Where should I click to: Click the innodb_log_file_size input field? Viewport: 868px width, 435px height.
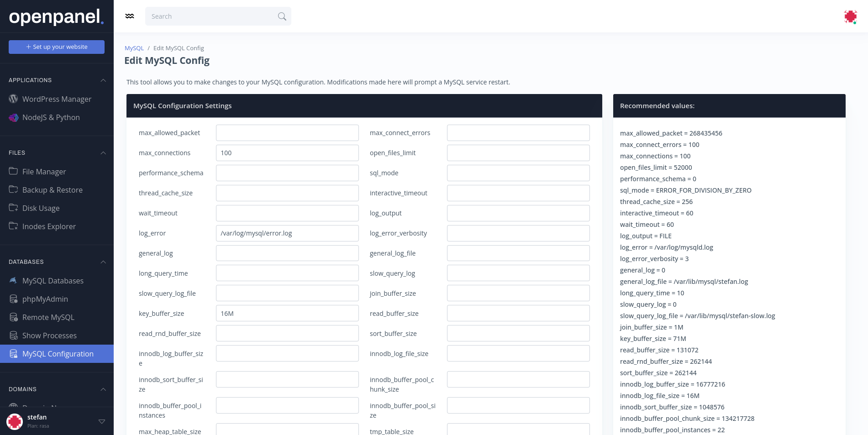[x=518, y=354]
